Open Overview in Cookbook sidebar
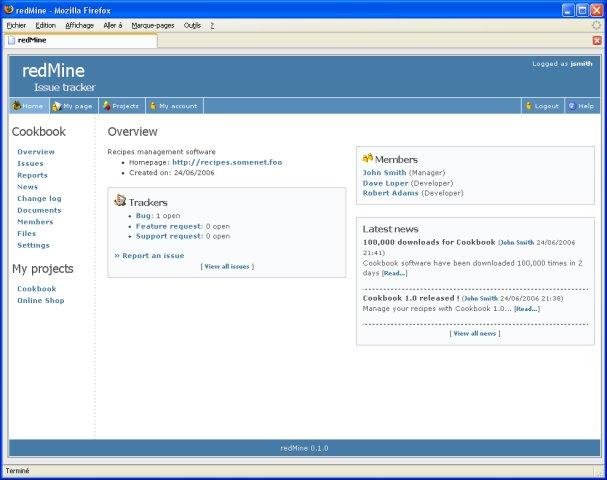The height and width of the screenshot is (480, 607). [x=36, y=152]
